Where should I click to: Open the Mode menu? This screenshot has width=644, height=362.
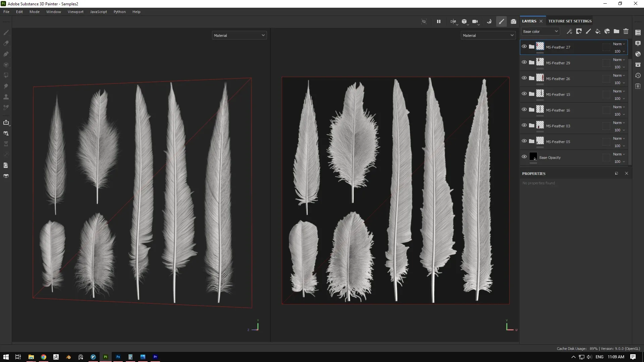pyautogui.click(x=35, y=12)
